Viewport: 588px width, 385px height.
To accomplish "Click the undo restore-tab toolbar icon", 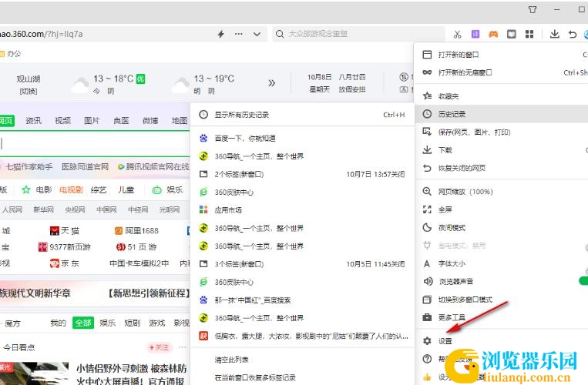I will 573,35.
